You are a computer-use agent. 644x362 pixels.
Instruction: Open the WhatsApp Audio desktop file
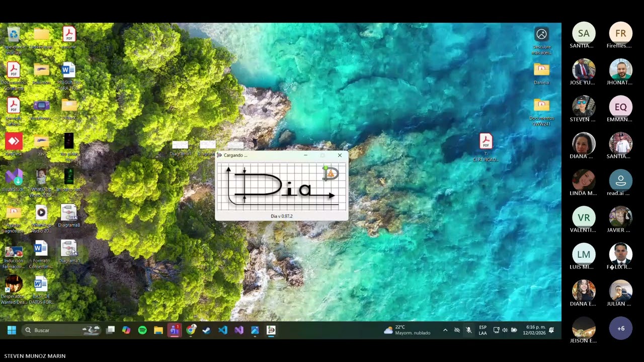point(41,219)
